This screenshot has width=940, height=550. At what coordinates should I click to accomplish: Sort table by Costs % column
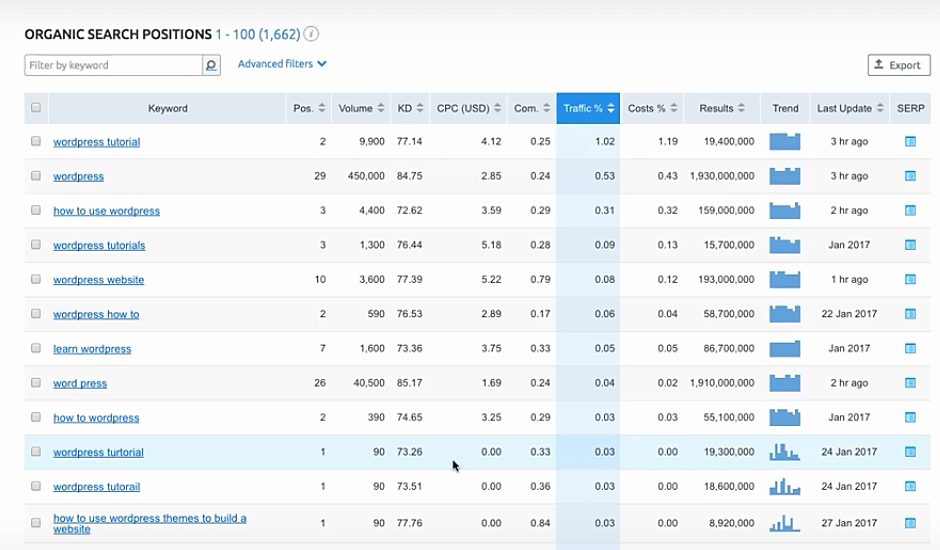point(652,108)
